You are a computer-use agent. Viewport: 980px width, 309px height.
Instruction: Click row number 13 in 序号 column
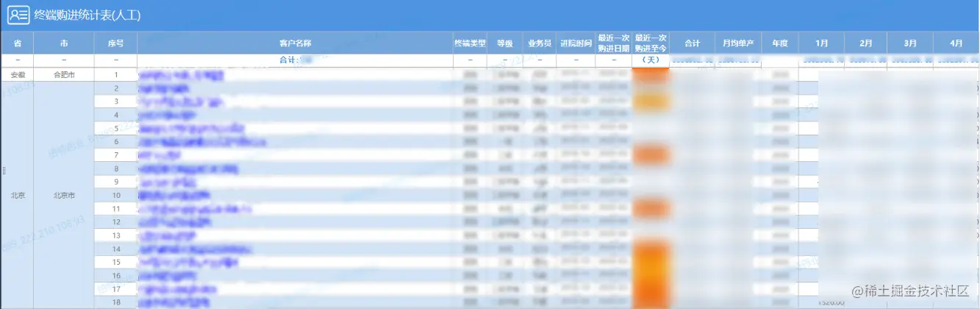pyautogui.click(x=116, y=235)
